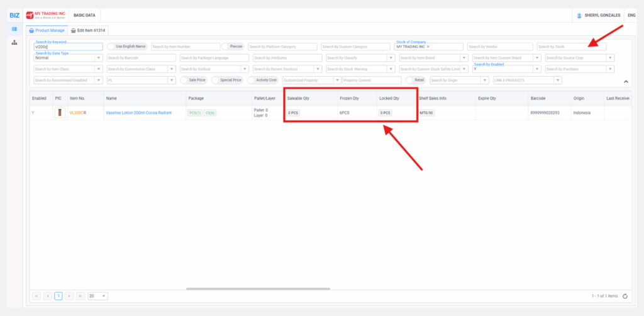The image size is (644, 316).
Task: Collapse the search filter panel
Action: pyautogui.click(x=625, y=82)
